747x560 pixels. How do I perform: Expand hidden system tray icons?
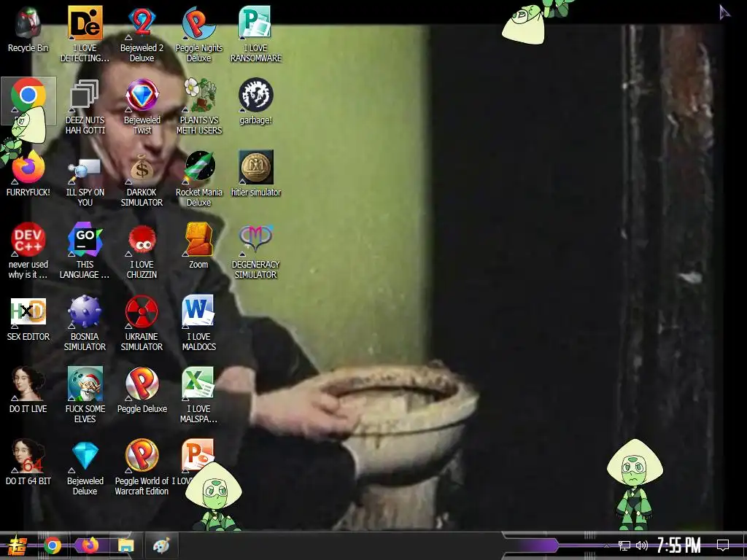click(606, 545)
